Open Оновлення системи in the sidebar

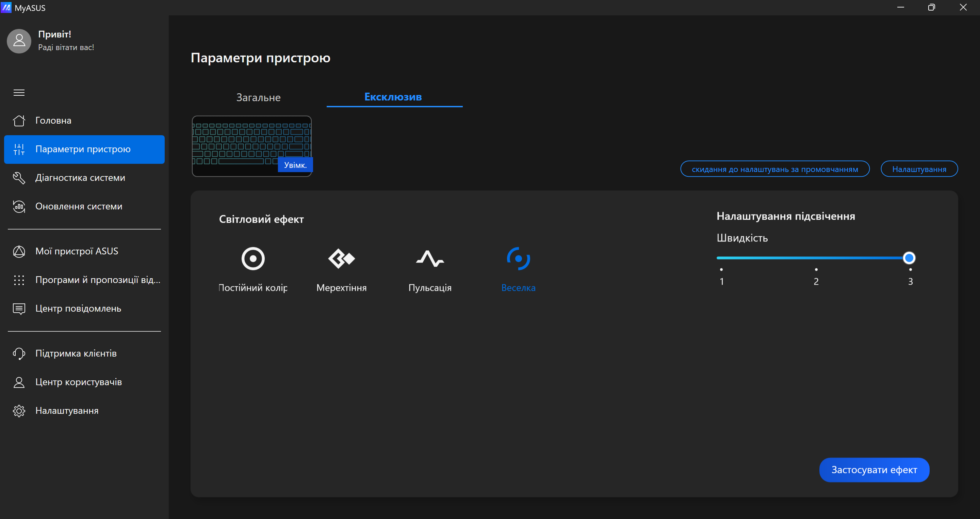[x=78, y=206]
